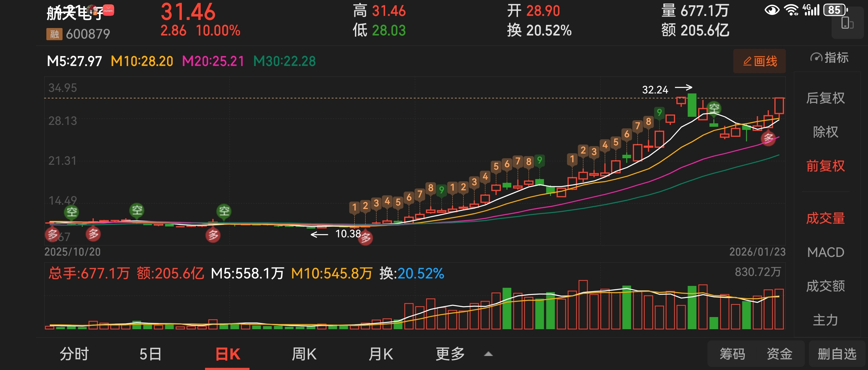Click the M20 magenta moving average label
The height and width of the screenshot is (370, 868).
click(x=213, y=61)
